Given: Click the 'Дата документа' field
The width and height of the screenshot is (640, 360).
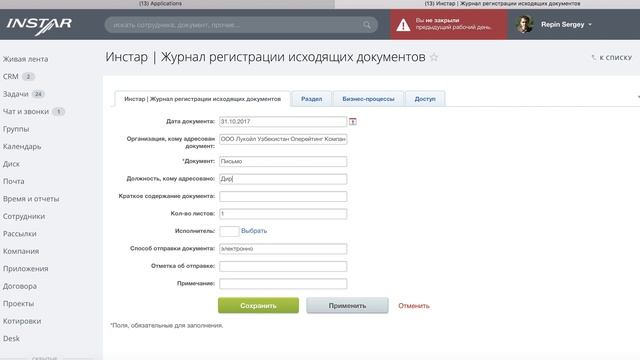Looking at the screenshot, I should click(x=283, y=122).
